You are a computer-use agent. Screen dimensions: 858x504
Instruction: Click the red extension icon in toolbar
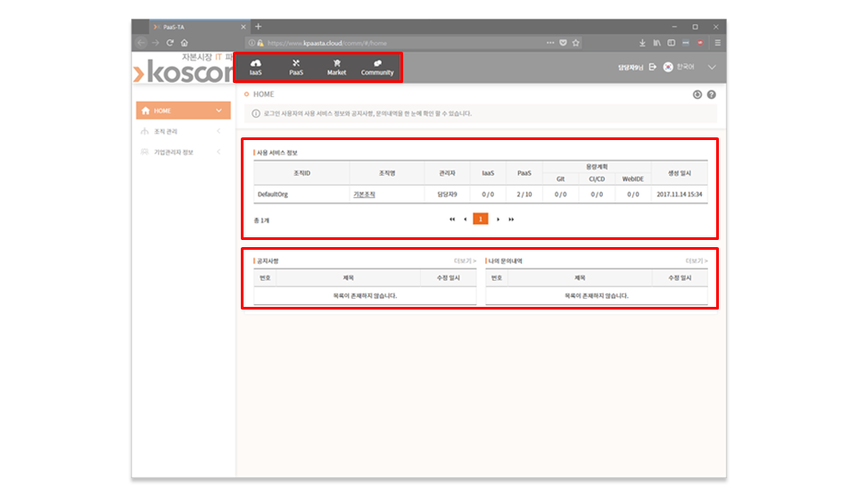point(700,43)
